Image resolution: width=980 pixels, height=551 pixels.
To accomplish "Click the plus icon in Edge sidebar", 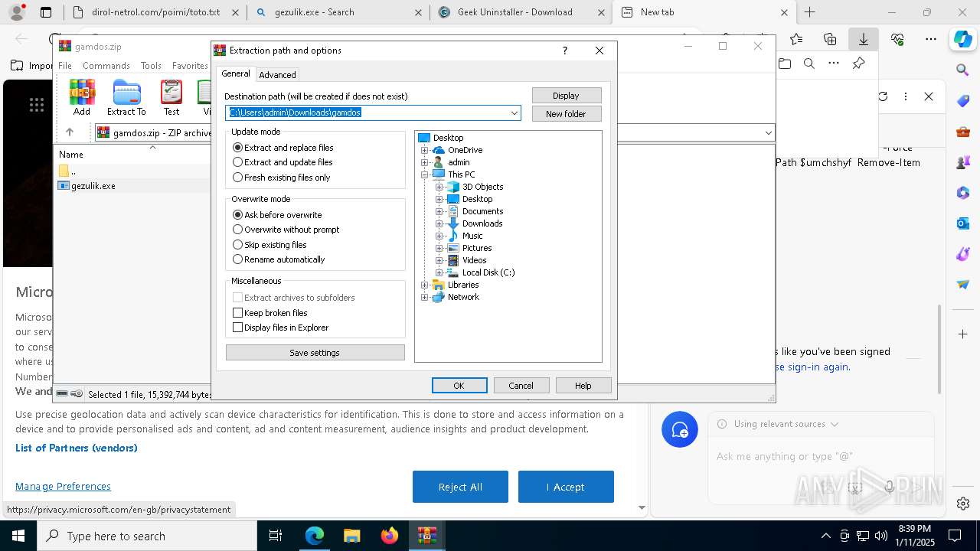I will pos(963,334).
